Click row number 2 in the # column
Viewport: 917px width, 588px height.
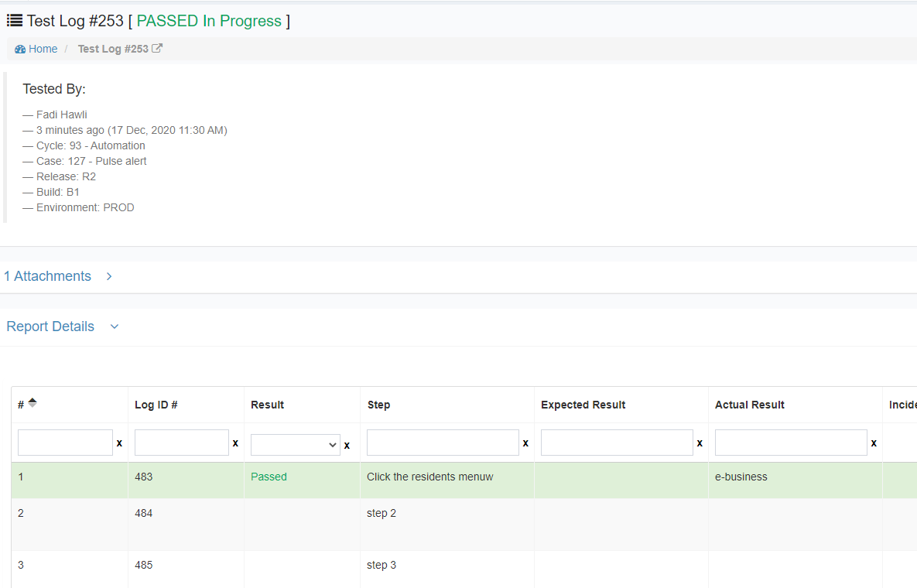21,513
